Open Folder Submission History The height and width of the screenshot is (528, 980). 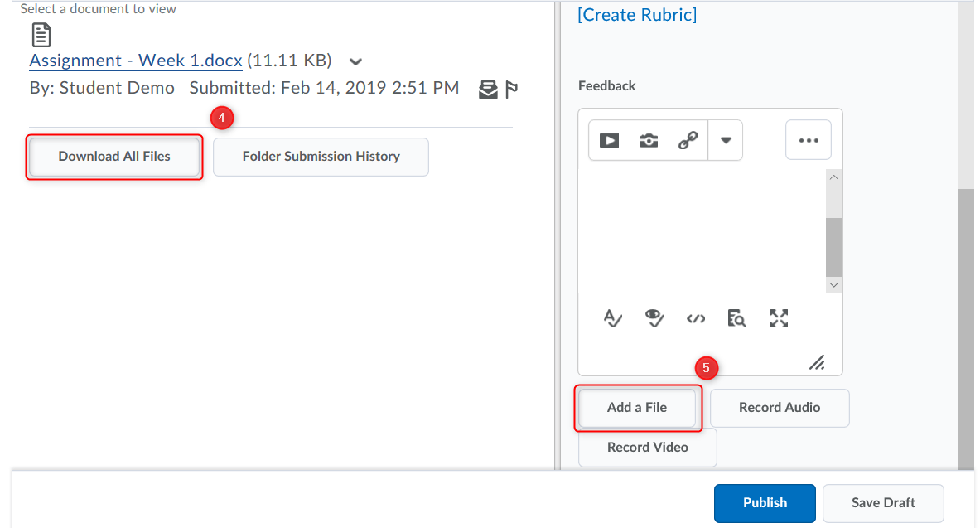tap(321, 157)
